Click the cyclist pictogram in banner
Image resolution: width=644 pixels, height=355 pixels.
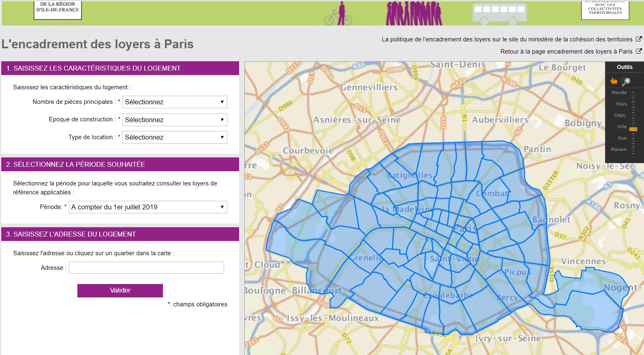338,15
